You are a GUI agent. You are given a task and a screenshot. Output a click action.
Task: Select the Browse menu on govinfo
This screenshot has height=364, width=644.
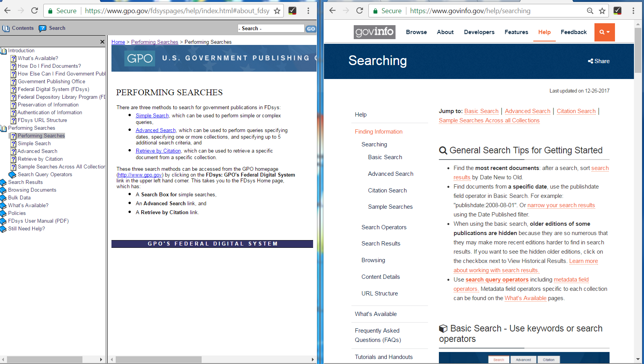pos(416,32)
